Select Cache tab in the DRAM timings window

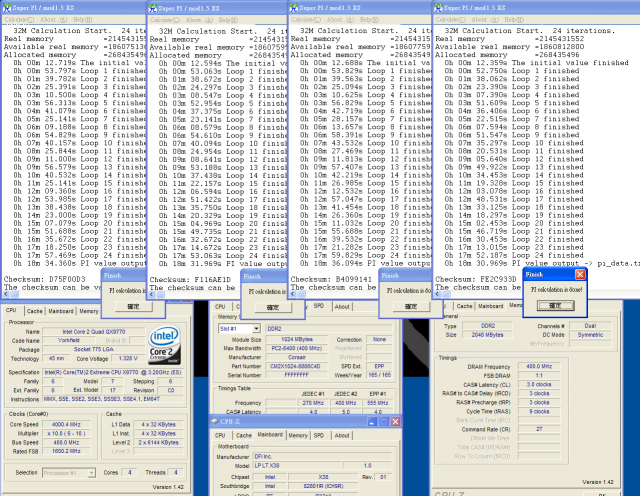464,306
